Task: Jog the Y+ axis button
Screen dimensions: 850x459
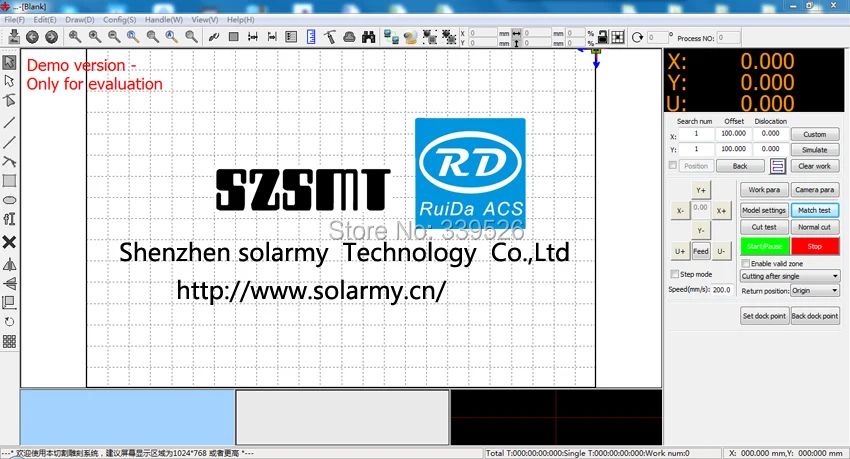Action: [x=701, y=190]
